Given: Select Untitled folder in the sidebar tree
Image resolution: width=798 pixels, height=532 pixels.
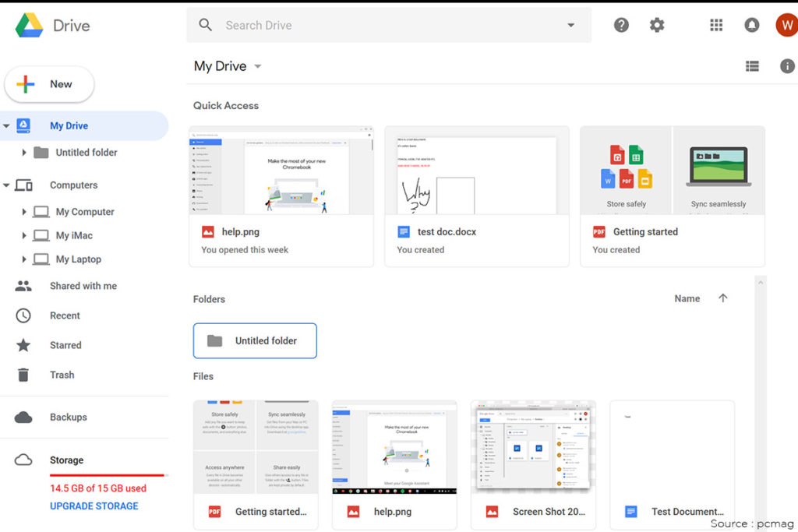Looking at the screenshot, I should 87,152.
